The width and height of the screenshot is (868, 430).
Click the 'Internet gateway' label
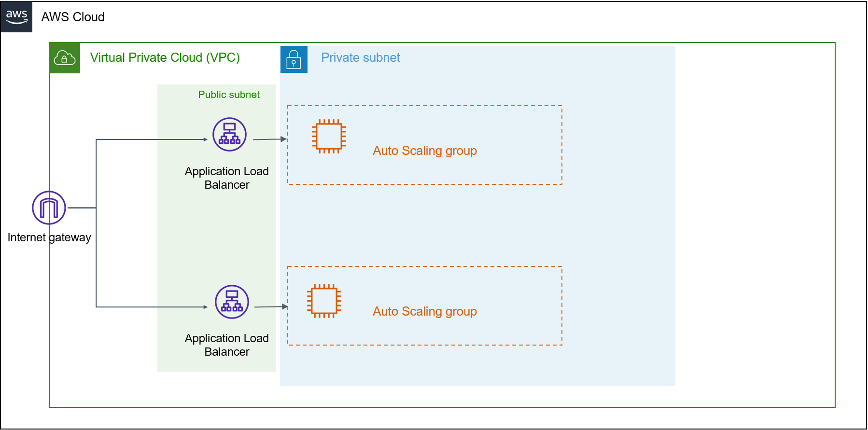point(49,237)
